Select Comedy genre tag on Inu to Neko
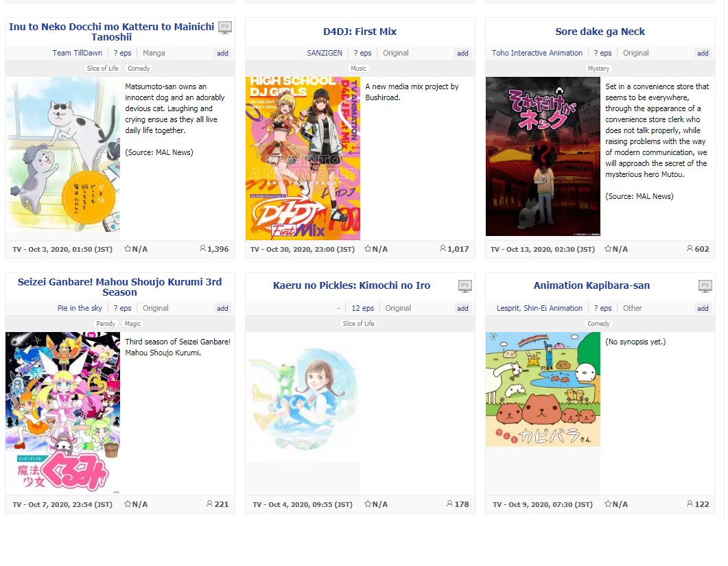This screenshot has width=728, height=566. click(139, 68)
